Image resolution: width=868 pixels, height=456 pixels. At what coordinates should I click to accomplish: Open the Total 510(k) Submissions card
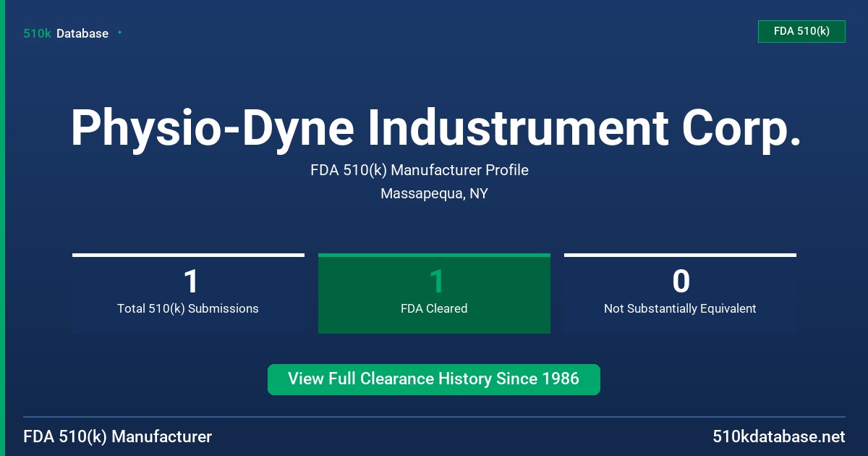188,293
